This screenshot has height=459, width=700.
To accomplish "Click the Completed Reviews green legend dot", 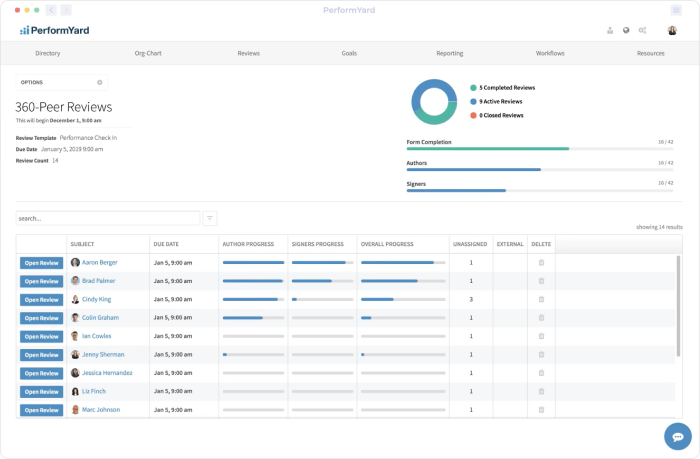I will 473,88.
